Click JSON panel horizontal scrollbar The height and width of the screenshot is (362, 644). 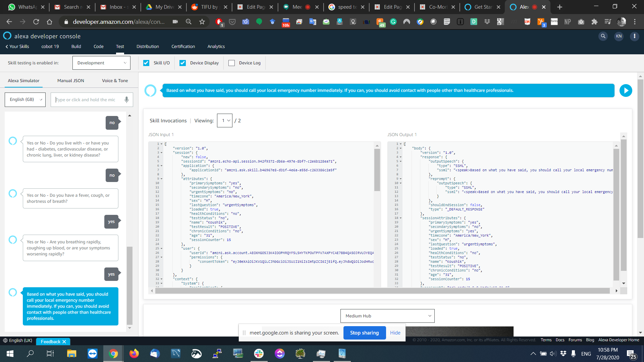[382, 291]
